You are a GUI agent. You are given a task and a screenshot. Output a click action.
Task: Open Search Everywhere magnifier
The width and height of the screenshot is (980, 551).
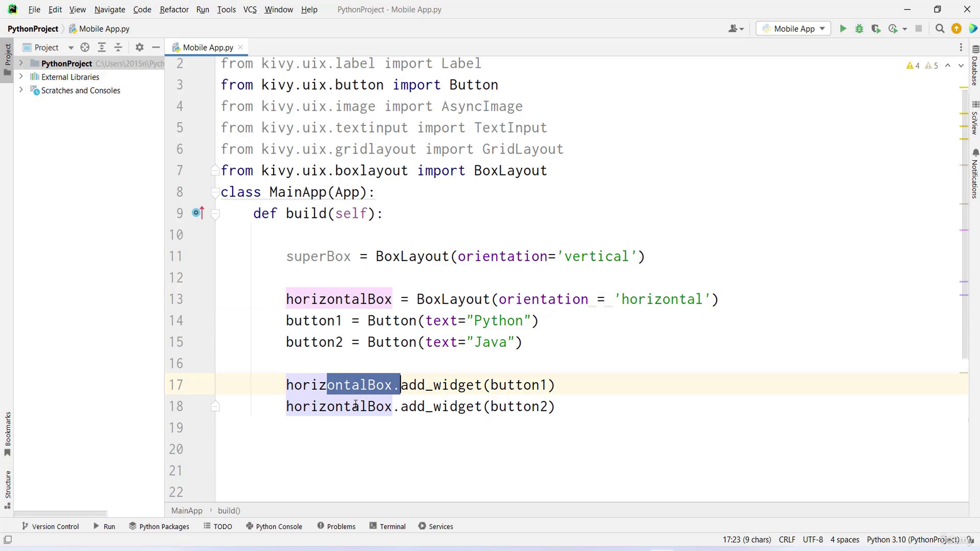(940, 29)
